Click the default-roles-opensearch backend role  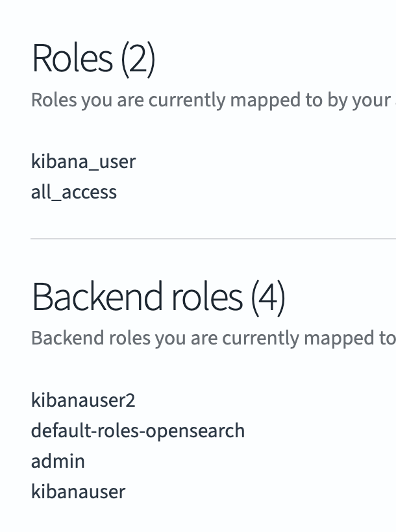pyautogui.click(x=138, y=431)
